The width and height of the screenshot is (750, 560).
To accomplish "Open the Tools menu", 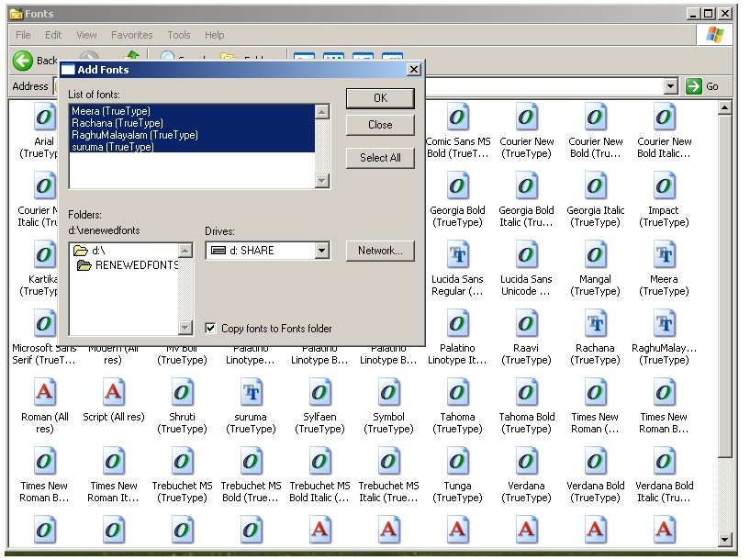I will pyautogui.click(x=178, y=35).
